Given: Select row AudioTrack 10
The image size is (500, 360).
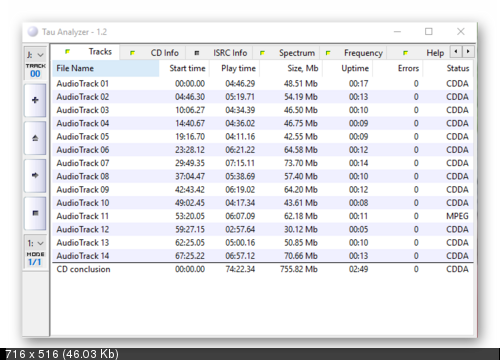Looking at the screenshot, I should [x=263, y=203].
